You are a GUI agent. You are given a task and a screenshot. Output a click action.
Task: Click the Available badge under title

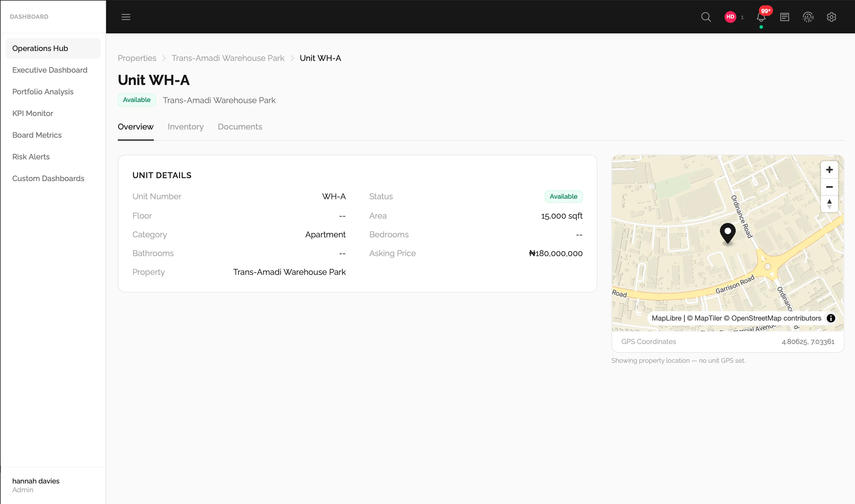click(137, 100)
